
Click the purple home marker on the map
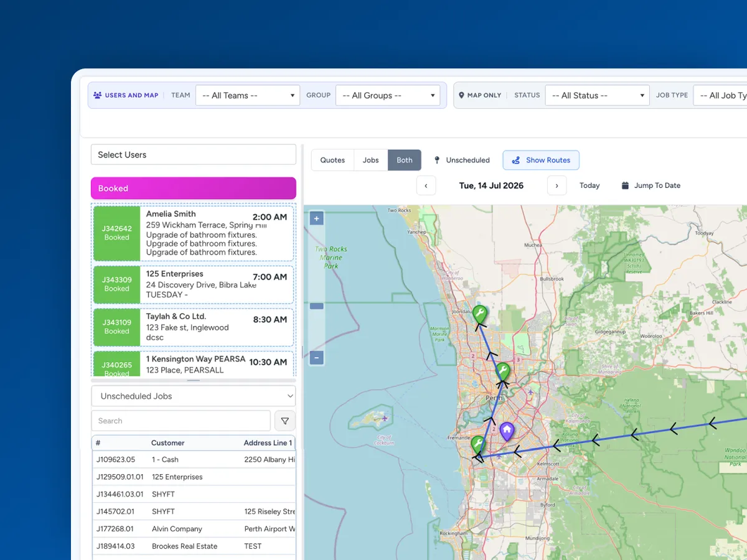click(507, 431)
